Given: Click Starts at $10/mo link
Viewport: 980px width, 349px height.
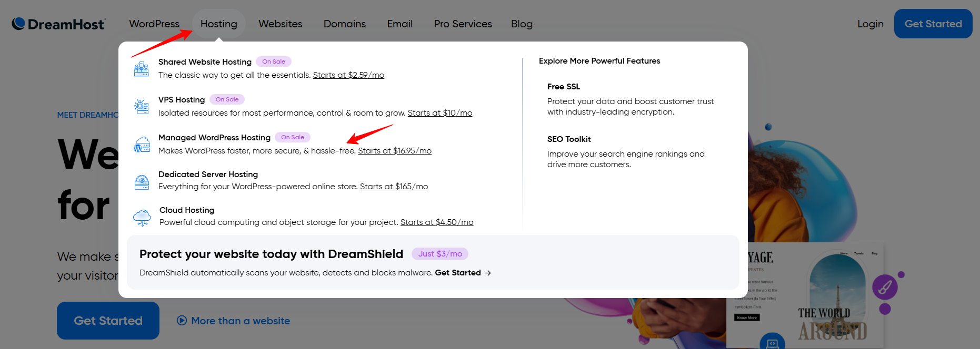Looking at the screenshot, I should (440, 113).
